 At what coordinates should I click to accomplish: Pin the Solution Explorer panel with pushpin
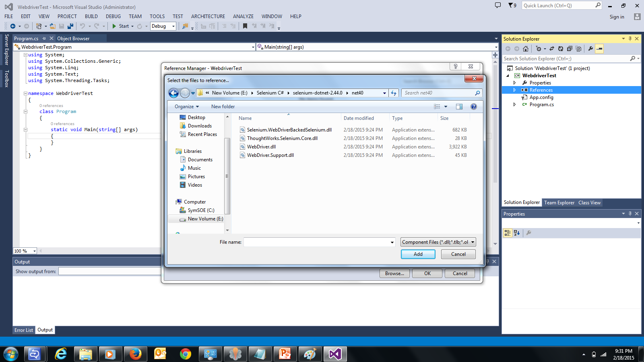630,39
